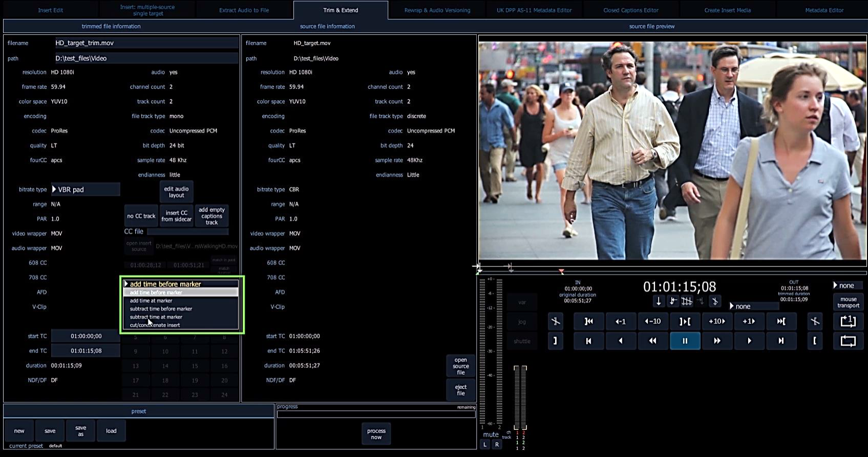Play forward with the right triangle button
This screenshot has width=868, height=457.
[x=749, y=341]
